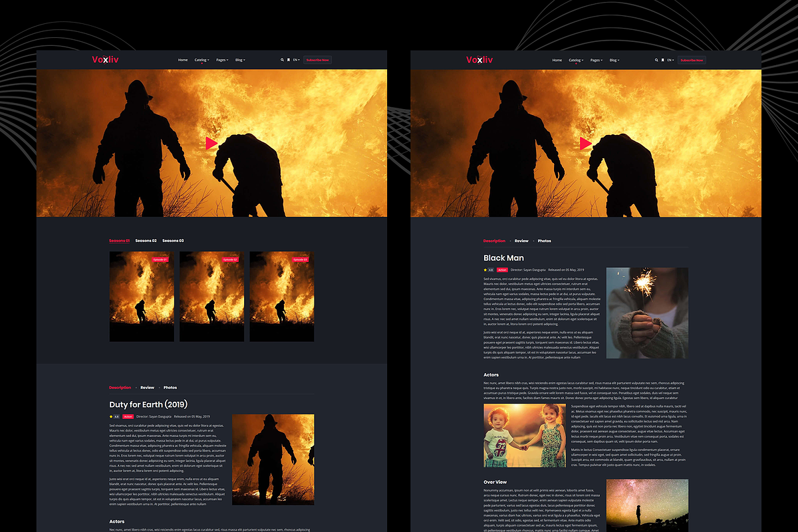Play the hero video on the right page
The image size is (798, 532).
(x=586, y=143)
